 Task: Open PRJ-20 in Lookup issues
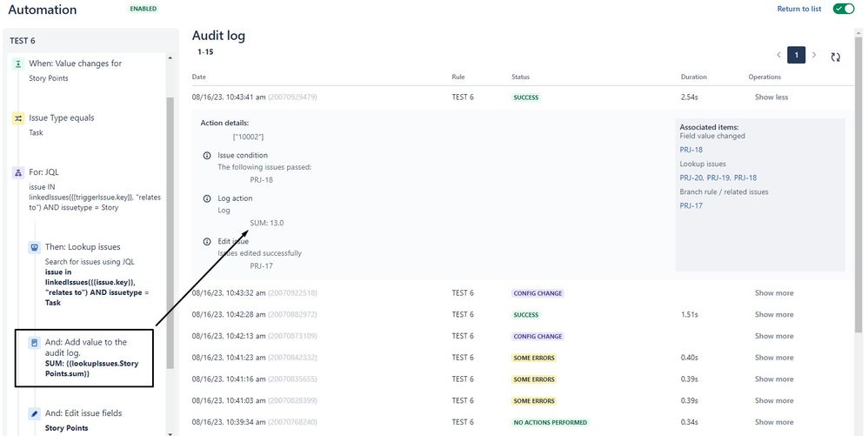(x=691, y=178)
